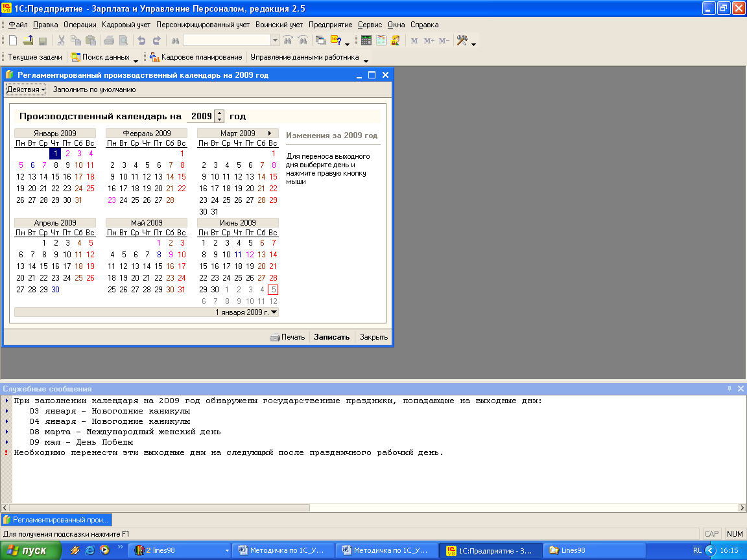Click the toolbar search text field
The image size is (747, 560).
click(x=227, y=40)
